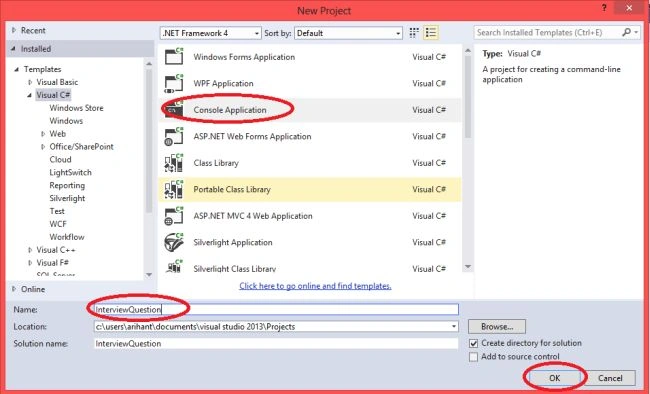The height and width of the screenshot is (394, 650).
Task: Click the Silverlight Class Library icon
Action: coord(174,266)
